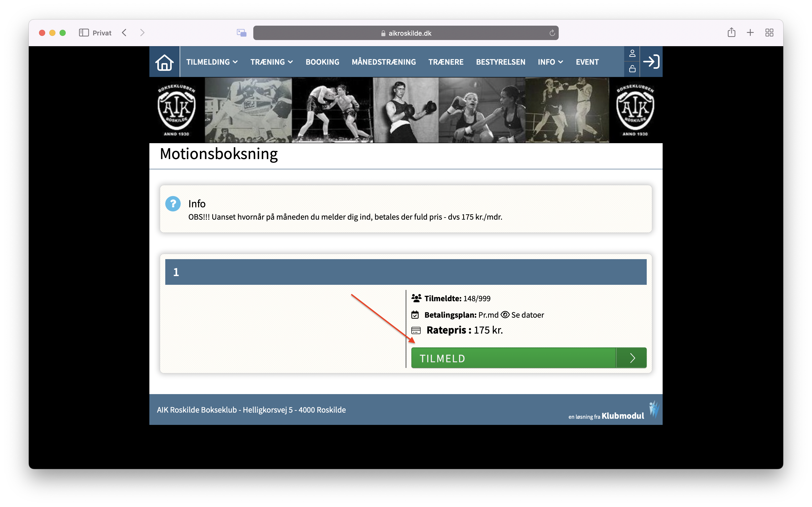Expand the INFO dropdown menu
The height and width of the screenshot is (507, 812).
coord(550,62)
